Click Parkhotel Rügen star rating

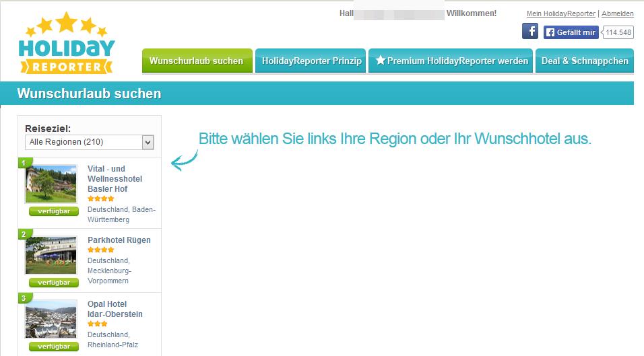pyautogui.click(x=100, y=250)
